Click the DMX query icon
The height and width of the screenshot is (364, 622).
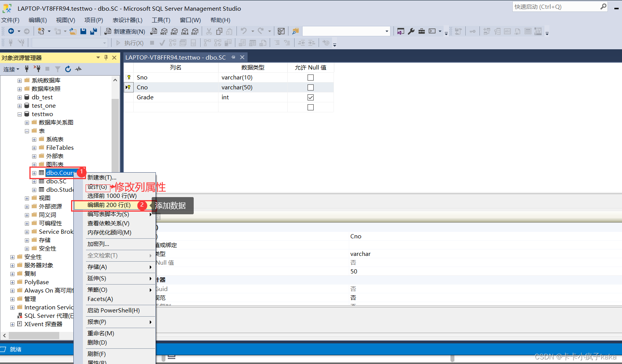point(174,31)
